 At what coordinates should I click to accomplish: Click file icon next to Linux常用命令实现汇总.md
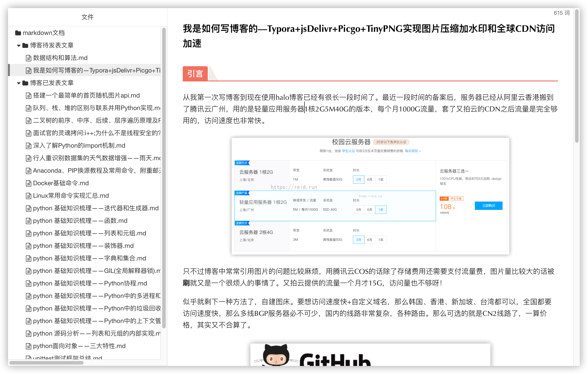click(x=29, y=196)
